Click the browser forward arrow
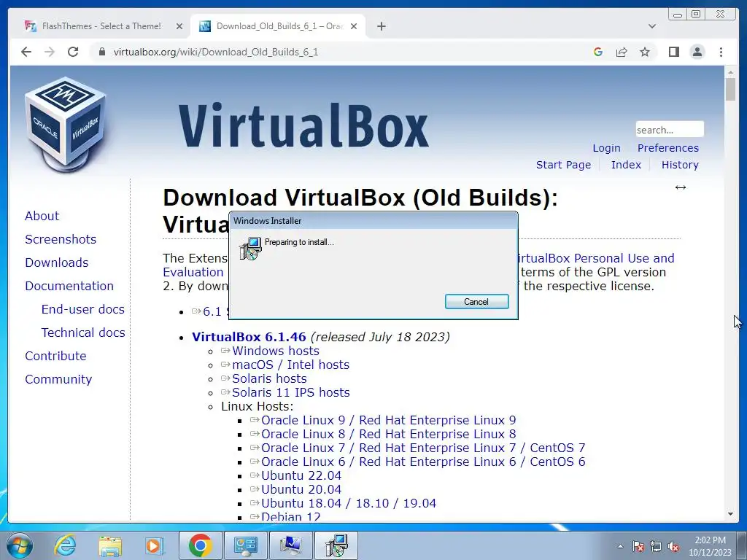The image size is (747, 560). [x=50, y=52]
